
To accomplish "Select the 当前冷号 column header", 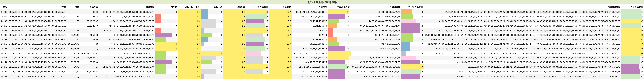I will click(323, 7).
